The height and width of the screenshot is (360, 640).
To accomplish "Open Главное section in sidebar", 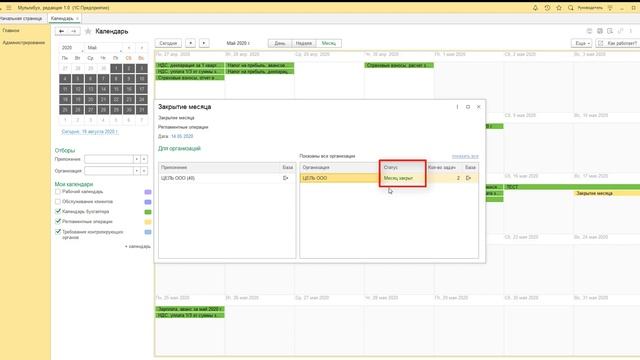I will (11, 31).
